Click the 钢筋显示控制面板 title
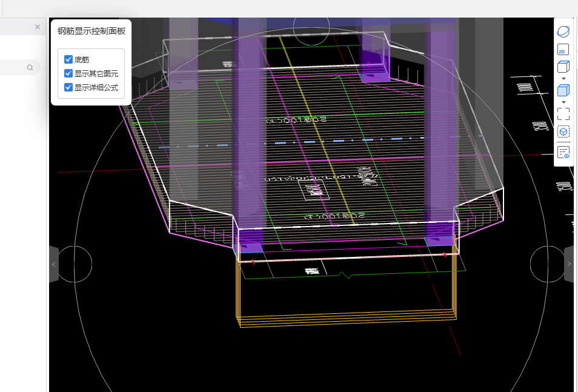Screen dimensions: 578x392 pos(91,31)
